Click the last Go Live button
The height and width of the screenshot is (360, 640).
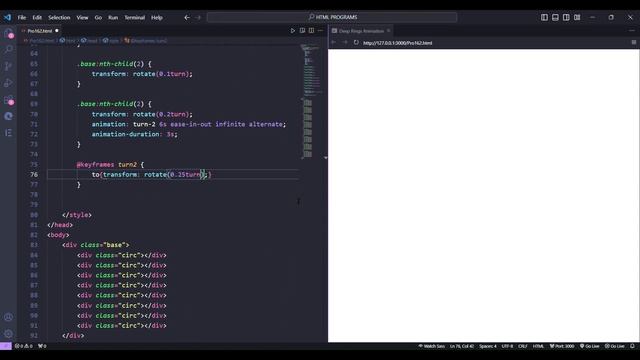614,346
